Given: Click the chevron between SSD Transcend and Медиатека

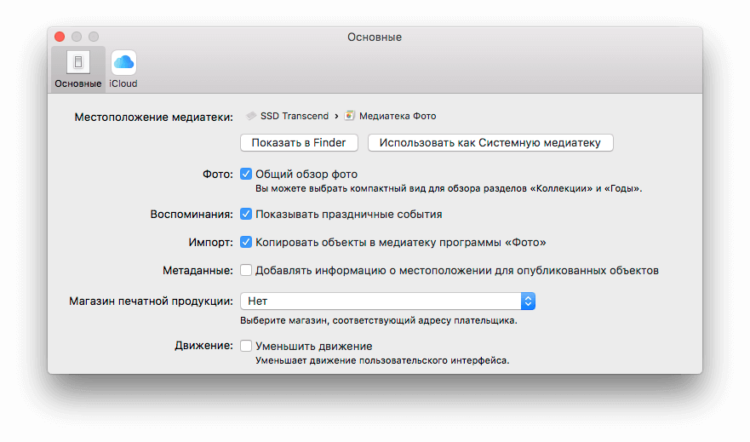Looking at the screenshot, I should 336,116.
